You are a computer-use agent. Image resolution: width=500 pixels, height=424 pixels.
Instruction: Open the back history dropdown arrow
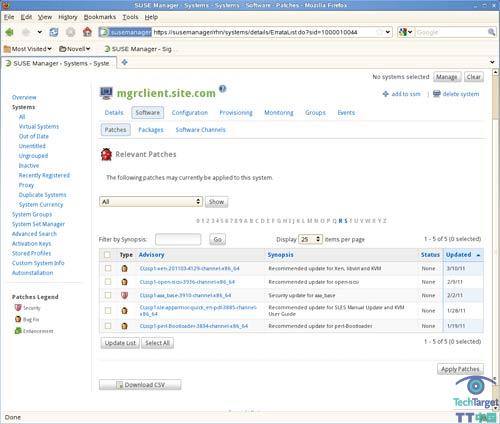pos(40,32)
